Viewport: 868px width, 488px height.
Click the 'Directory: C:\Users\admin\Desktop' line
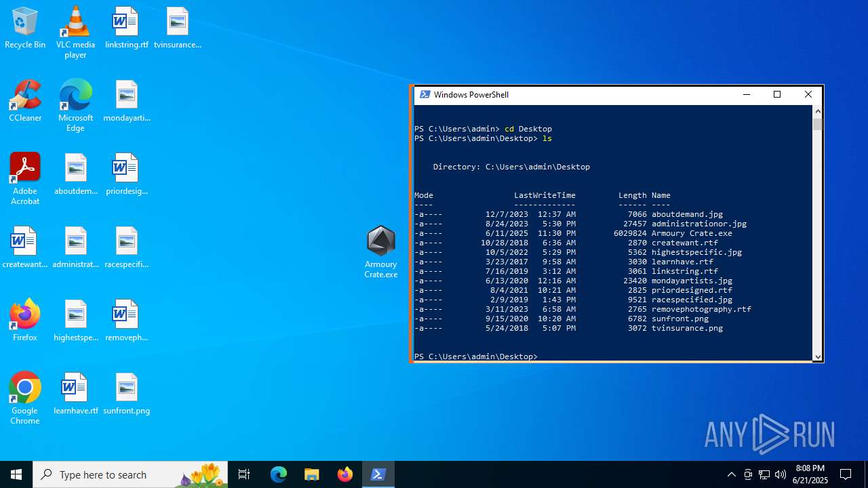pos(511,167)
